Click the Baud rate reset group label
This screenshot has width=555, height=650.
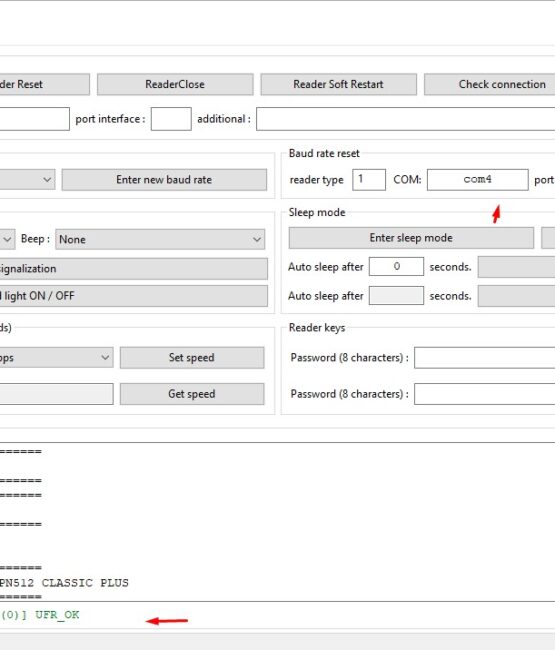click(324, 153)
